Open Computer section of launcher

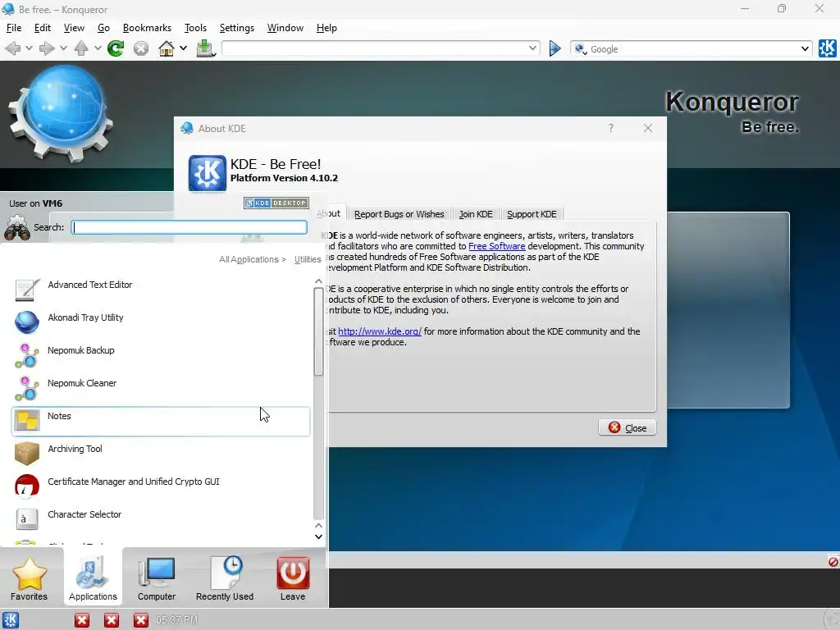pyautogui.click(x=157, y=577)
